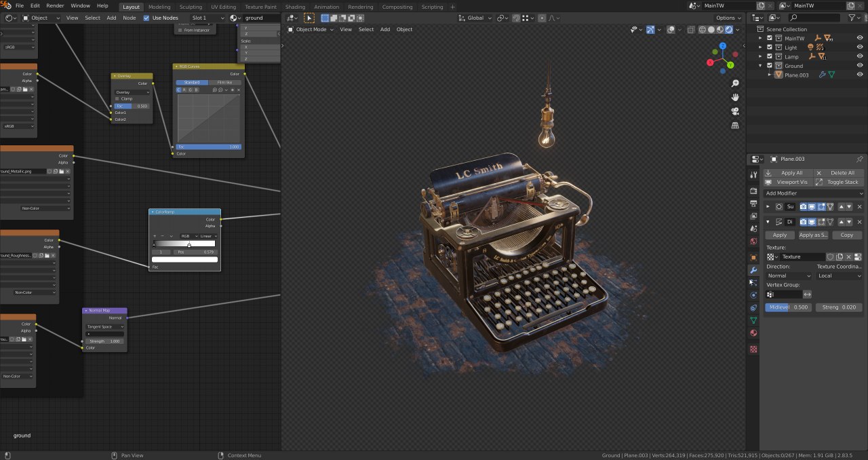Open the viewport Options dropdown
This screenshot has height=460, width=868.
(x=728, y=18)
